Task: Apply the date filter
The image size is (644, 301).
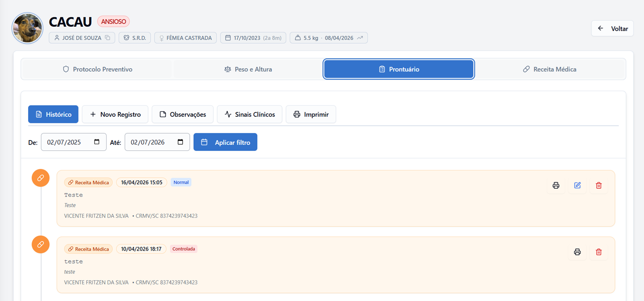Action: (225, 142)
